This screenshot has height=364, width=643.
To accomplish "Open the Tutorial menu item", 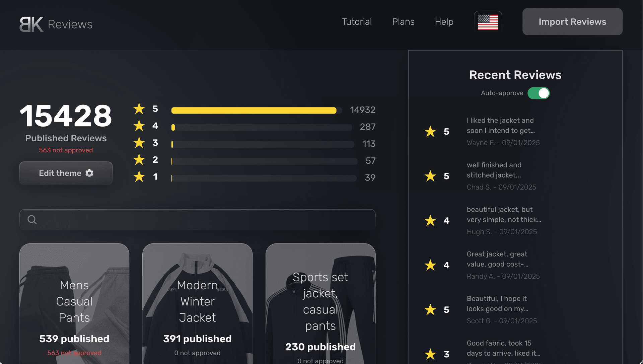I will 356,21.
